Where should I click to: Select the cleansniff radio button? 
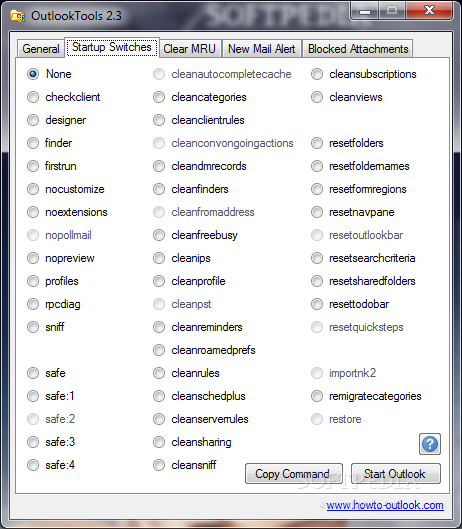click(159, 465)
